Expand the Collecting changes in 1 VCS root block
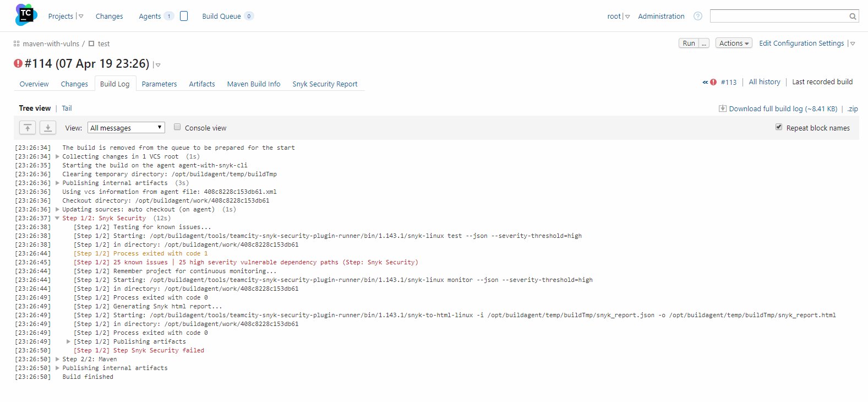The width and height of the screenshot is (868, 402). pos(57,156)
